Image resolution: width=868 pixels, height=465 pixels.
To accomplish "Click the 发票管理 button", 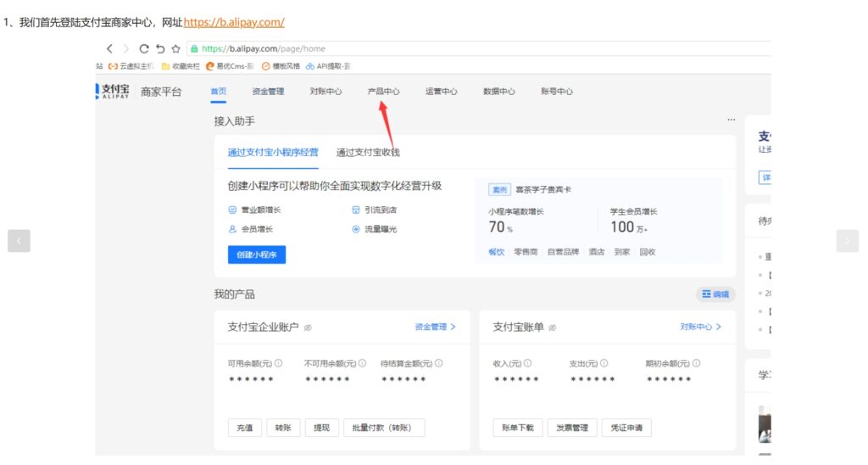I will pyautogui.click(x=572, y=428).
